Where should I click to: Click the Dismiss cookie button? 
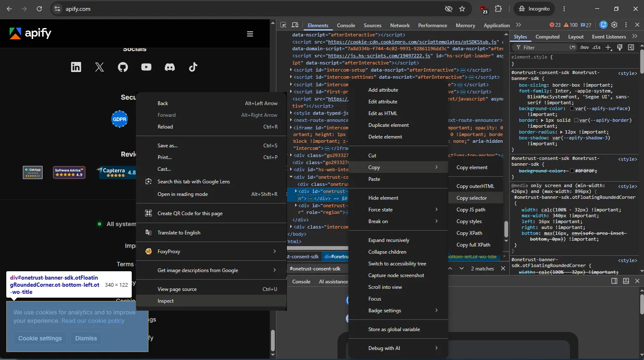[86, 338]
